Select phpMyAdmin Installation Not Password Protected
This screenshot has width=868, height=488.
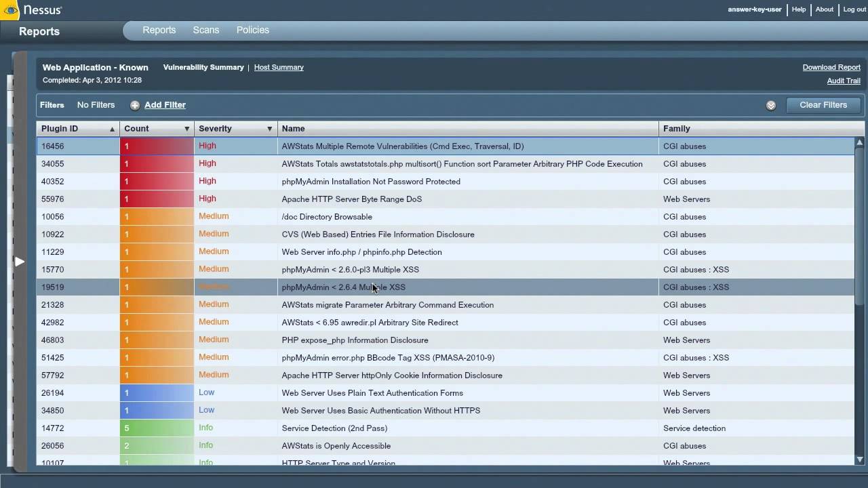point(446,182)
